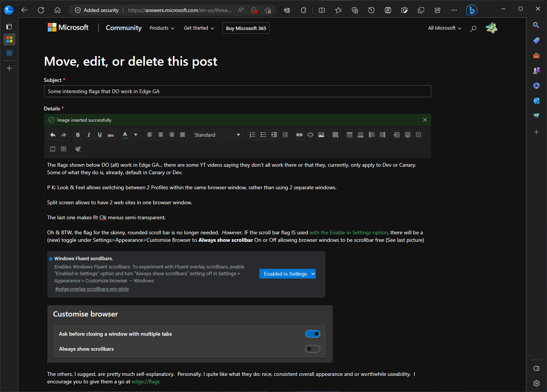Image resolution: width=547 pixels, height=392 pixels.
Task: Delete the table row
Action: [397, 135]
